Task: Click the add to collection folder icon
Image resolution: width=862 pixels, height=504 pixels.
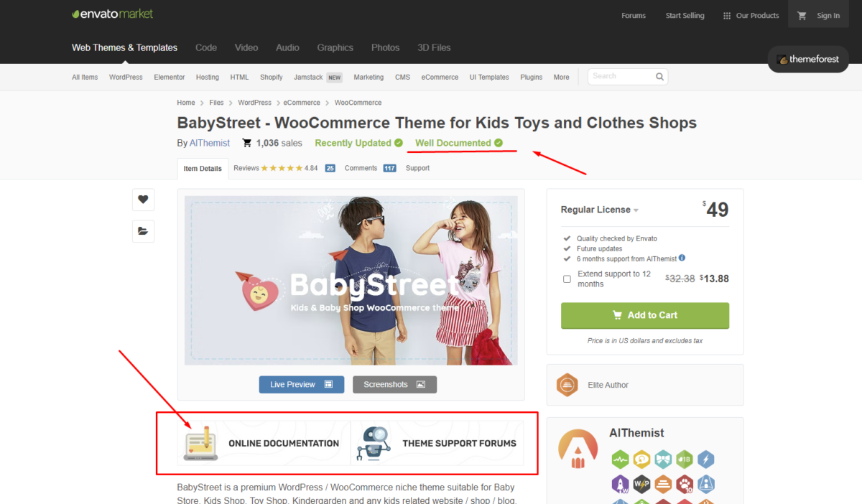Action: tap(143, 231)
